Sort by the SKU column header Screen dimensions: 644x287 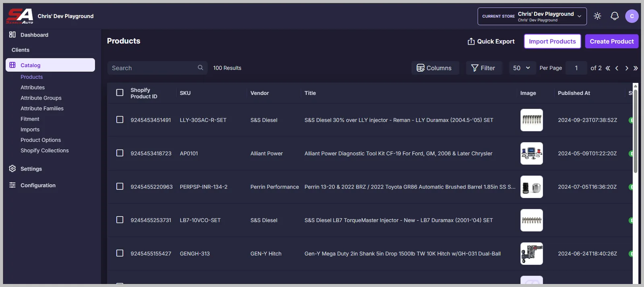[185, 93]
